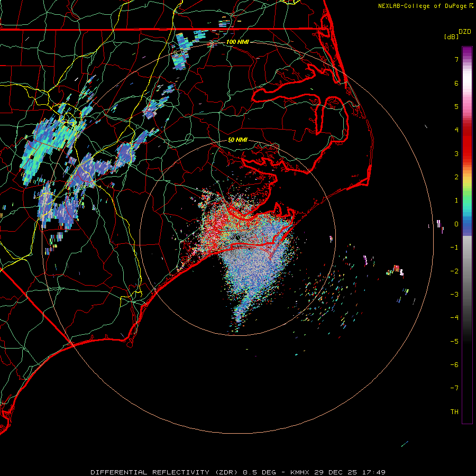Click the 100 NMI range ring label

pyautogui.click(x=237, y=42)
